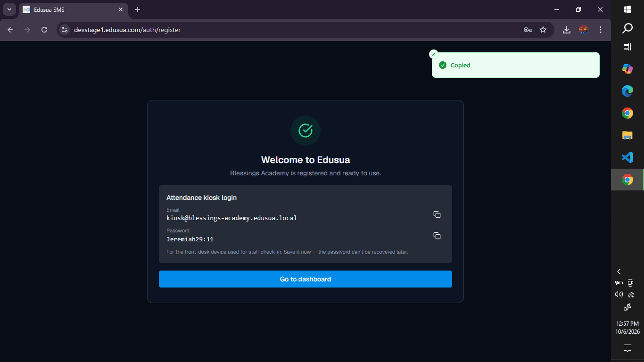
Task: Open the Windows Start menu
Action: 627,9
